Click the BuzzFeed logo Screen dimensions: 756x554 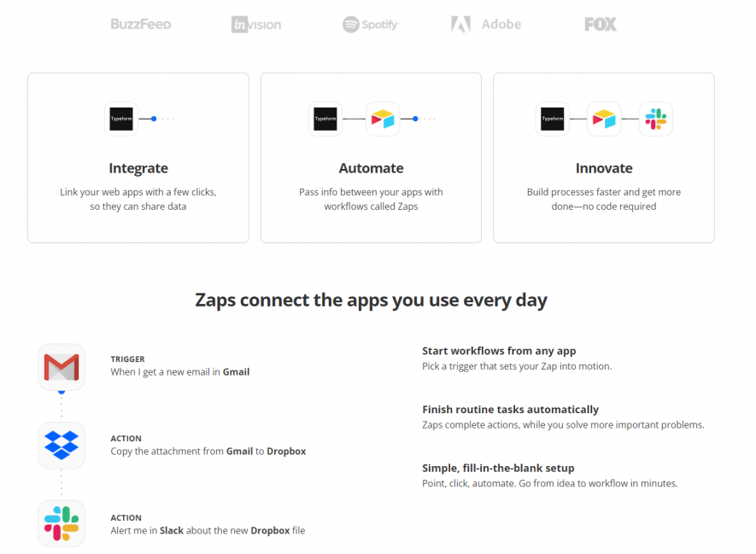click(x=141, y=25)
